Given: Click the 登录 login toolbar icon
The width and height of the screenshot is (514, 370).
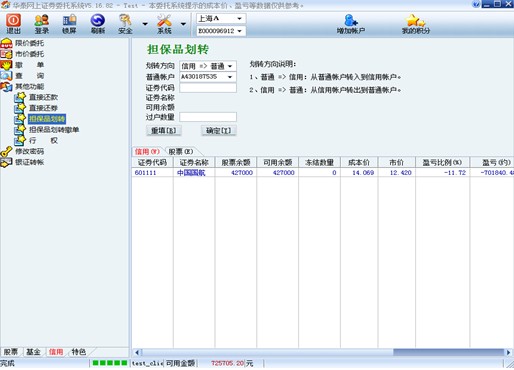Looking at the screenshot, I should click(42, 21).
